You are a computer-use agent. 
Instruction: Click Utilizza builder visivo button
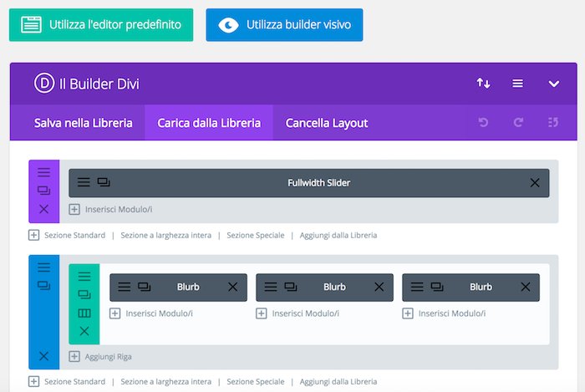tap(284, 24)
